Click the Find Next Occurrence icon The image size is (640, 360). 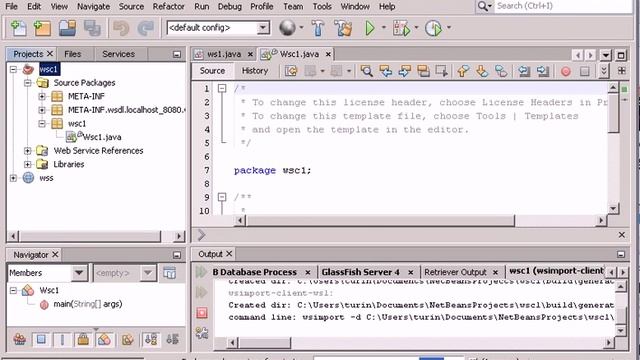(404, 71)
